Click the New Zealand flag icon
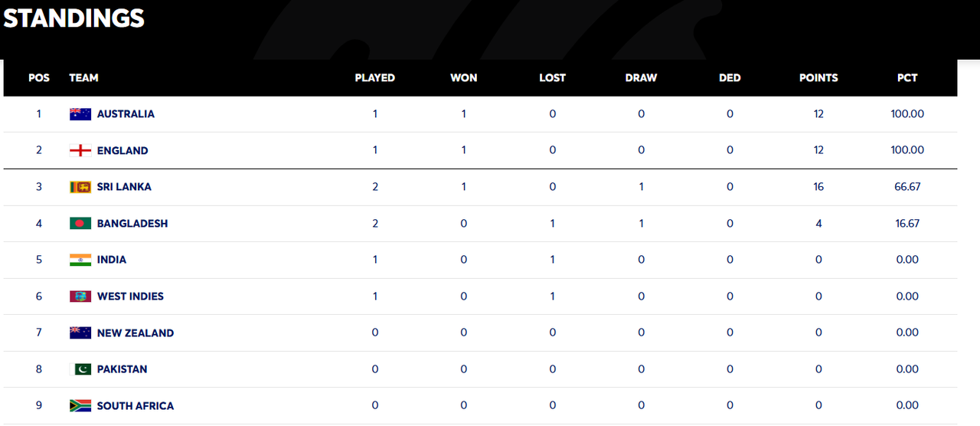Image resolution: width=980 pixels, height=426 pixels. click(x=80, y=333)
